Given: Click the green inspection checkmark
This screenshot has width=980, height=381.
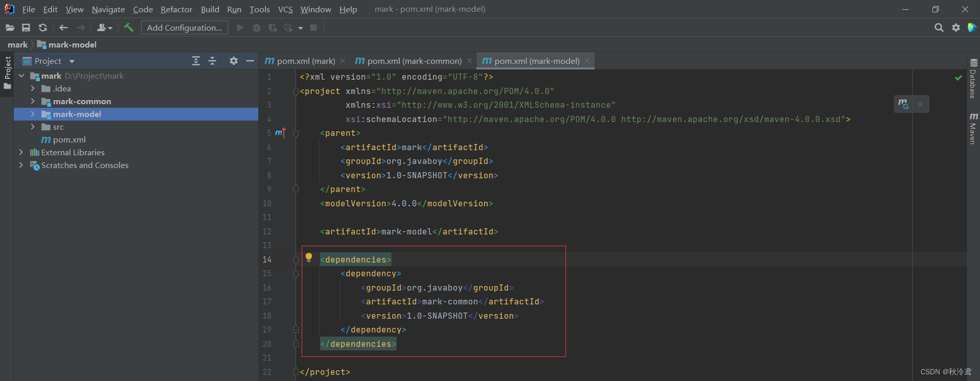Looking at the screenshot, I should pos(958,77).
